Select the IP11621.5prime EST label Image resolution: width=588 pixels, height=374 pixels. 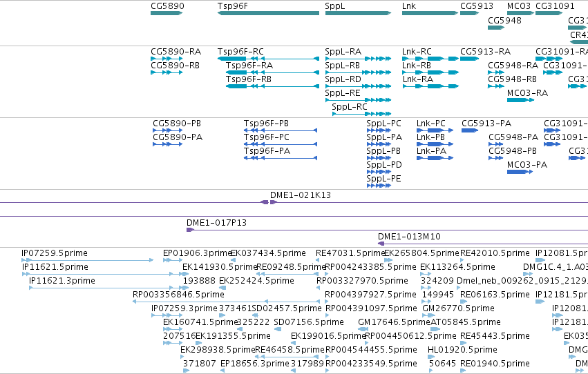point(55,267)
